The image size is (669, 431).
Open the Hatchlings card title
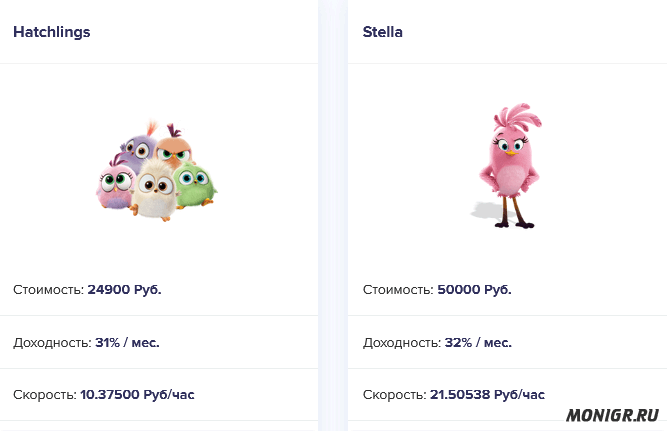coord(52,32)
